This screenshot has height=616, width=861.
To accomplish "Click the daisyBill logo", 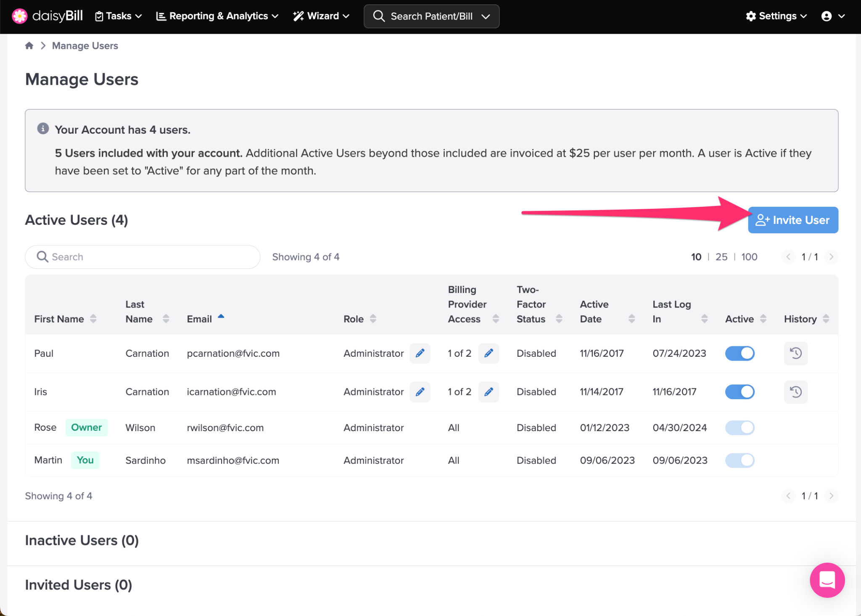I will 47,16.
